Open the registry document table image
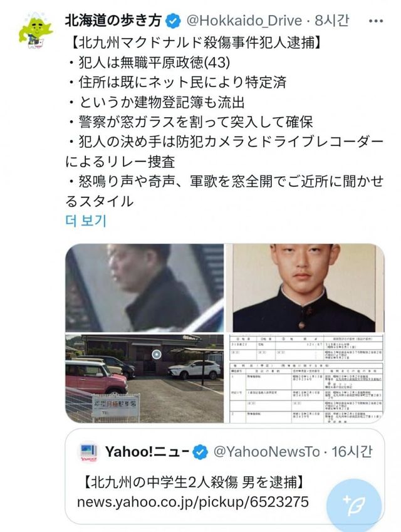The height and width of the screenshot is (532, 401). pyautogui.click(x=306, y=378)
